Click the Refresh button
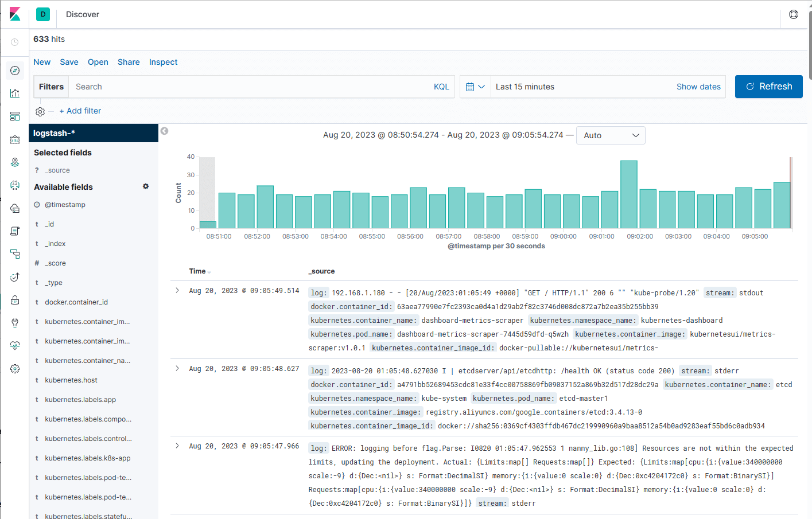This screenshot has width=812, height=519. tap(769, 87)
